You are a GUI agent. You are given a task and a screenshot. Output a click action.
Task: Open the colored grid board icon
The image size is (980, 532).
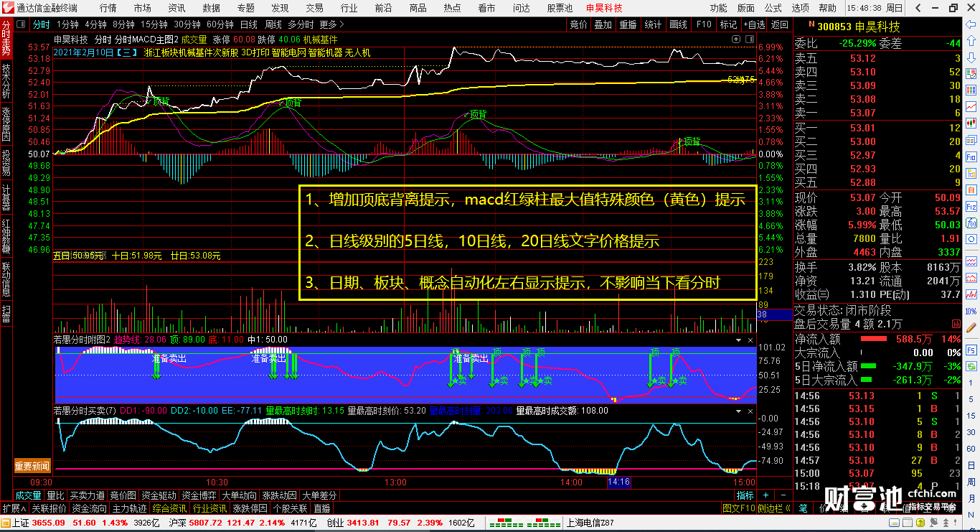[x=971, y=91]
